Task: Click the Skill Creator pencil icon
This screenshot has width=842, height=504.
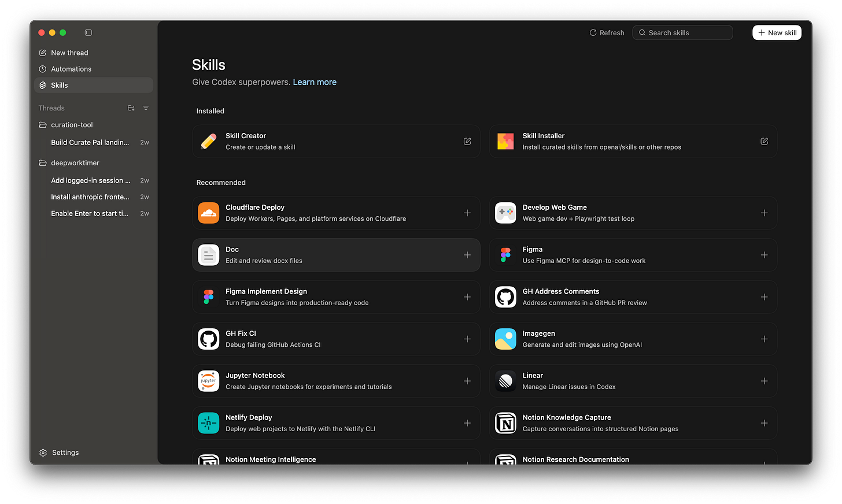Action: pyautogui.click(x=209, y=142)
